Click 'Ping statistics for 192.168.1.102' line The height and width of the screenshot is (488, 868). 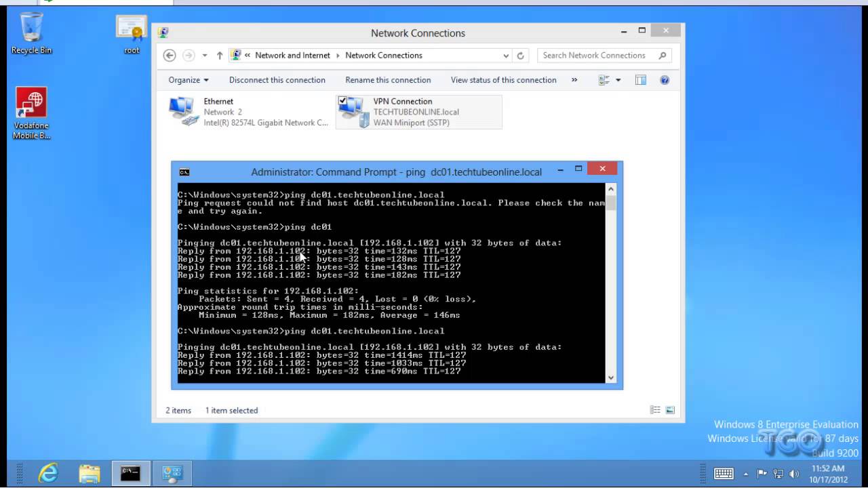pos(268,291)
